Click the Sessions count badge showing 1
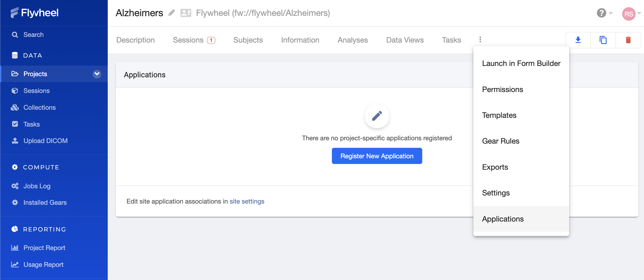This screenshot has height=280, width=644. 211,40
